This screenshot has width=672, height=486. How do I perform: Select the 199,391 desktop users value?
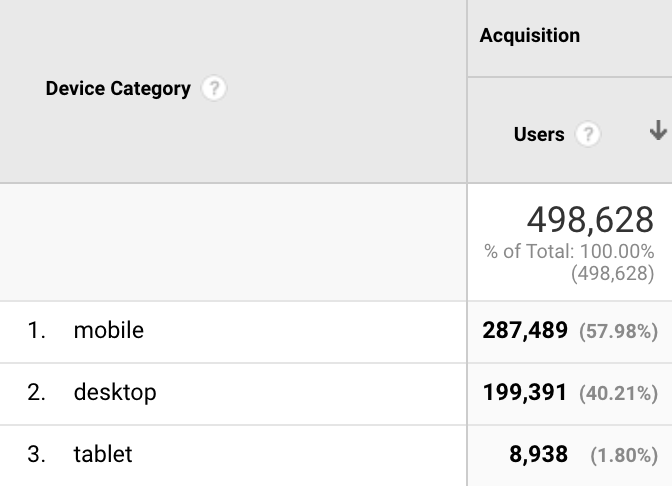pos(525,393)
